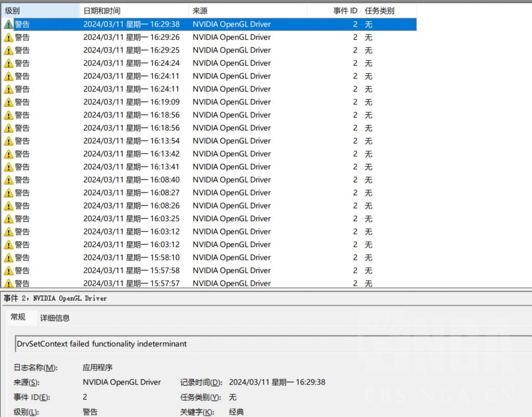Sort events by the 级别 column header
The image size is (532, 417).
[x=41, y=11]
